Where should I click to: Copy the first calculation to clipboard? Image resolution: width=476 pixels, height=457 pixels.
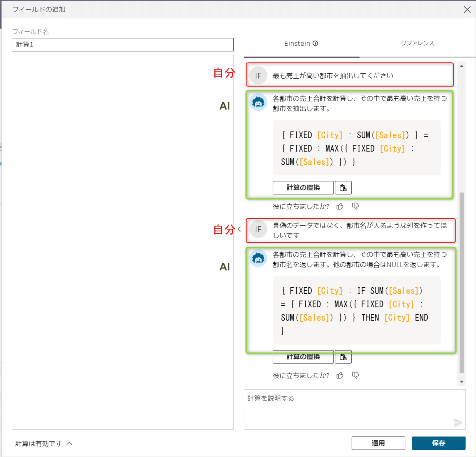343,188
